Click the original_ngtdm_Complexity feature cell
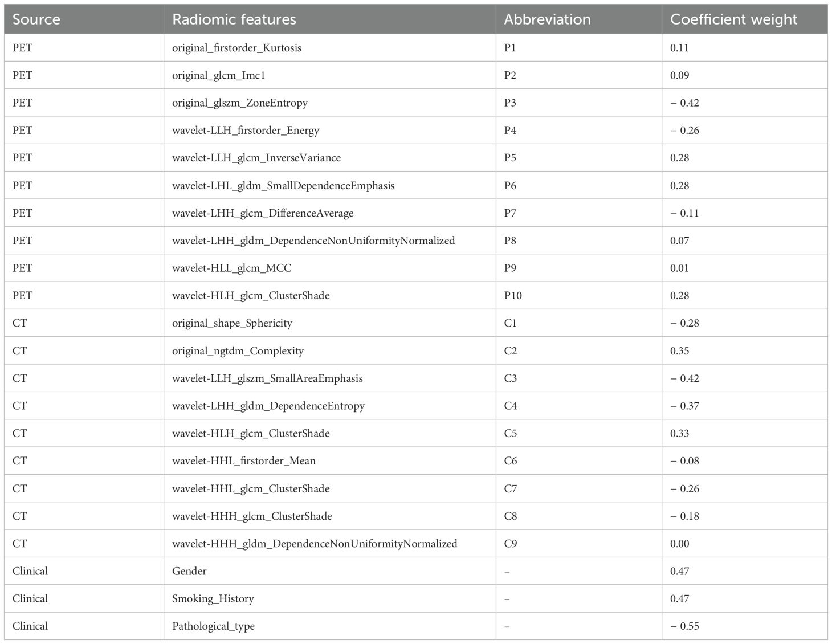The width and height of the screenshot is (832, 644). 238,351
